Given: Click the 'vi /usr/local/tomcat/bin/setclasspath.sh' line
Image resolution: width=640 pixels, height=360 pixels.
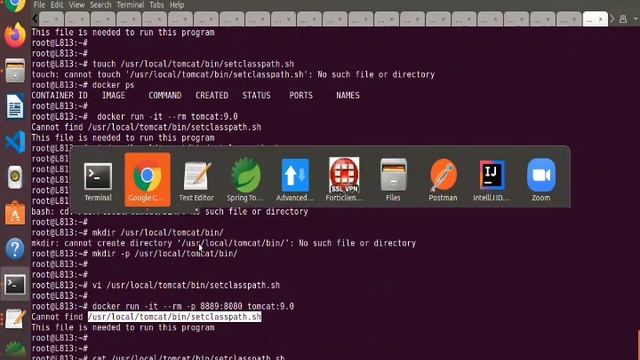Looking at the screenshot, I should tap(186, 285).
